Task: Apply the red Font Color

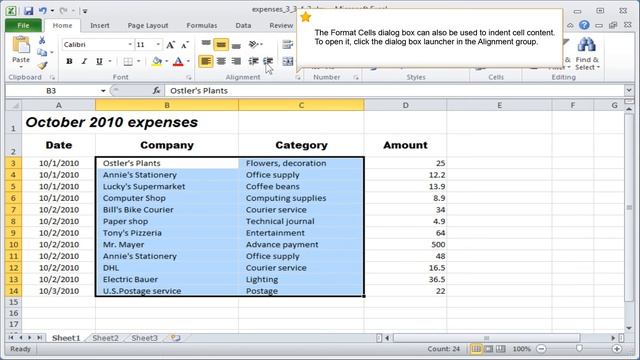Action: point(178,61)
